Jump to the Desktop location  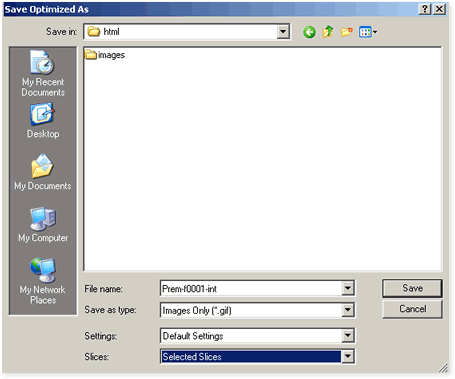coord(43,121)
